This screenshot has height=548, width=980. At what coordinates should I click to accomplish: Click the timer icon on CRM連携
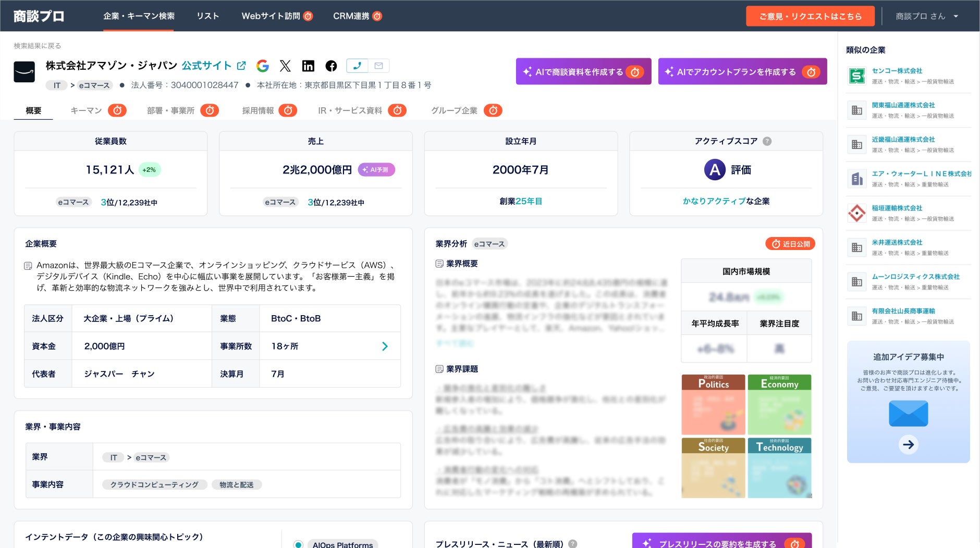377,16
